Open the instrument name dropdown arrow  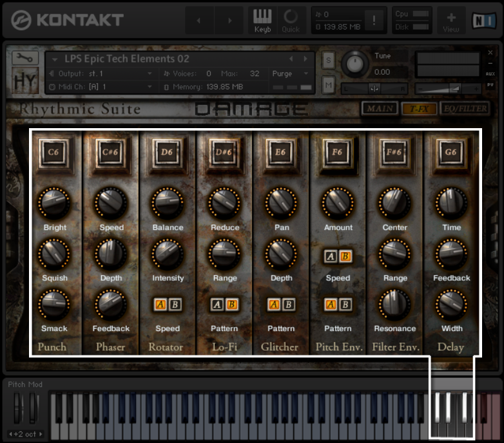(x=55, y=59)
